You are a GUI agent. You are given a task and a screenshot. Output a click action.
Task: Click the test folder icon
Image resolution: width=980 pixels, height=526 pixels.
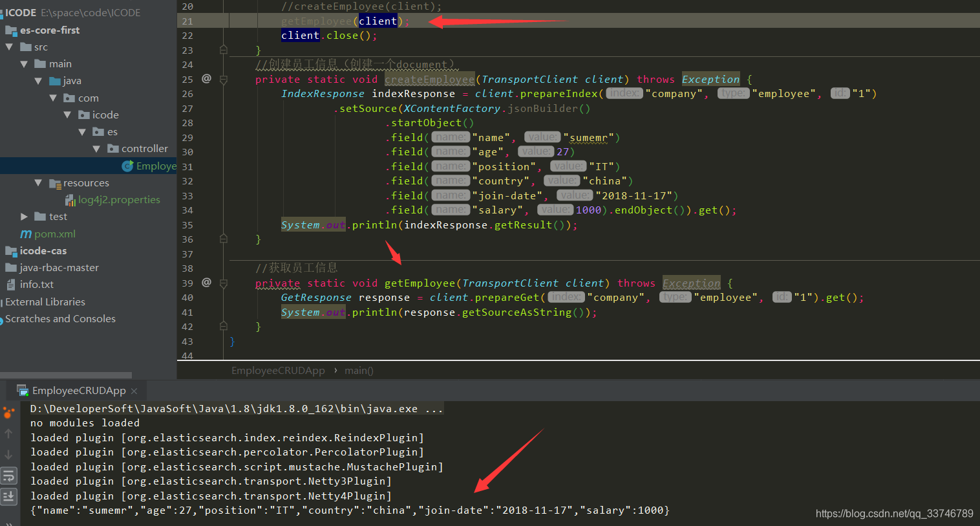40,217
